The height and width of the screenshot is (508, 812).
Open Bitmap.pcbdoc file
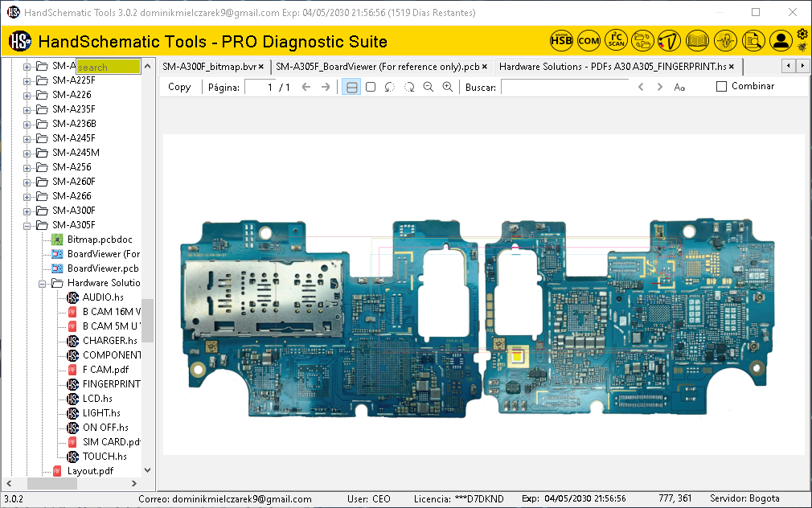pos(100,240)
